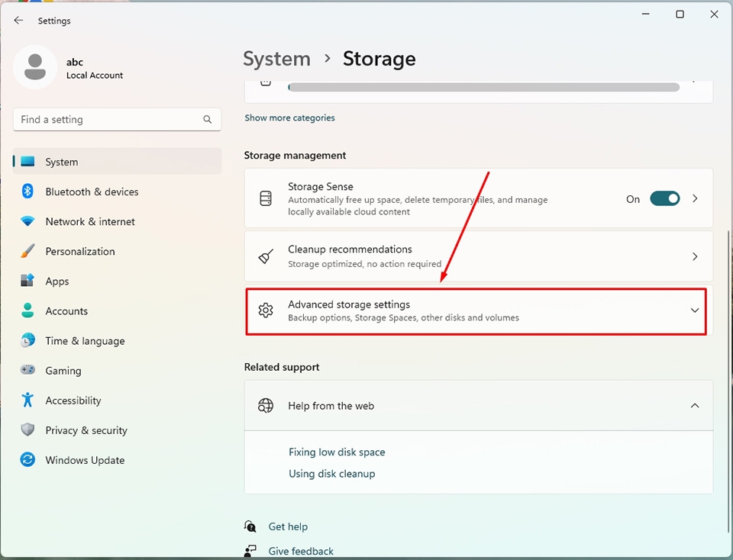Open Windows Update page
The image size is (733, 560).
pos(118,460)
